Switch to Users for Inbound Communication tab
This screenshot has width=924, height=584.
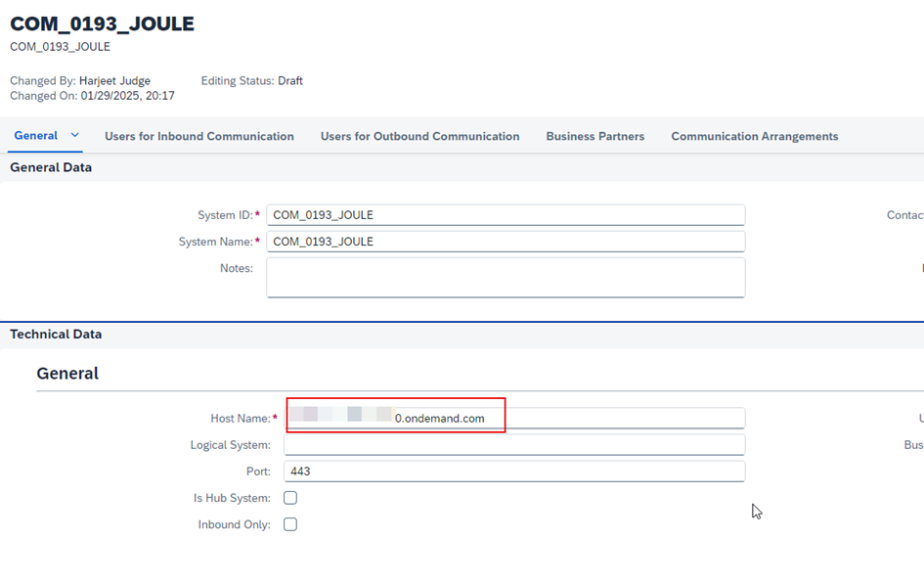point(199,137)
